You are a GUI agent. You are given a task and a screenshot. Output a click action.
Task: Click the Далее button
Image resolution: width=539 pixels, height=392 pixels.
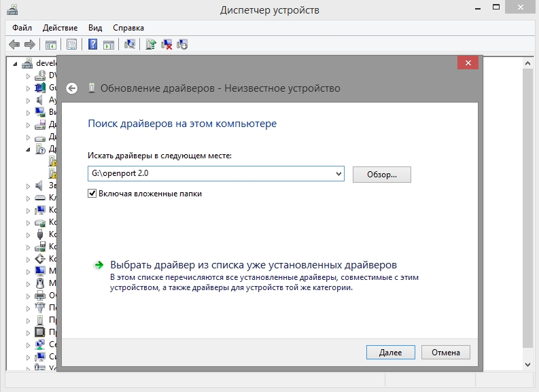(x=391, y=353)
